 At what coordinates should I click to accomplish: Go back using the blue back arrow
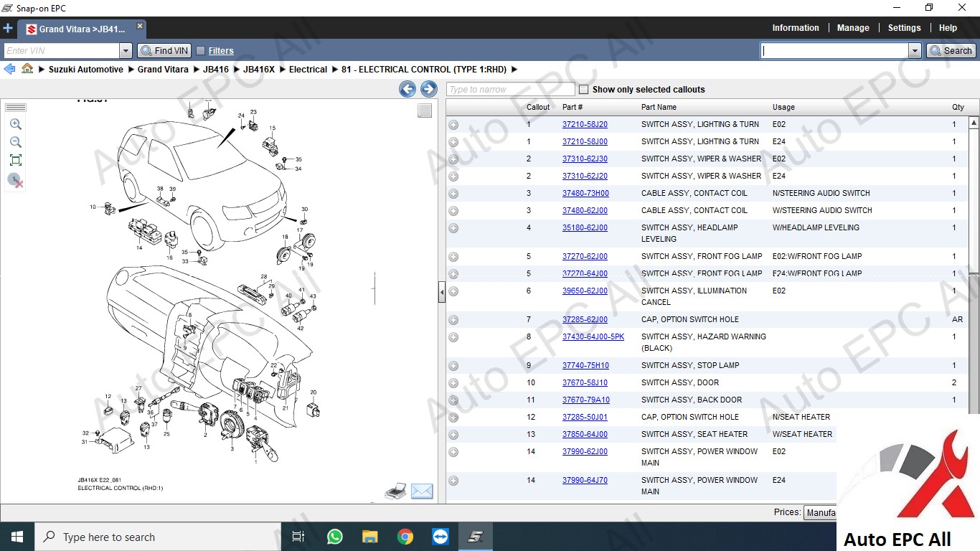click(x=9, y=69)
